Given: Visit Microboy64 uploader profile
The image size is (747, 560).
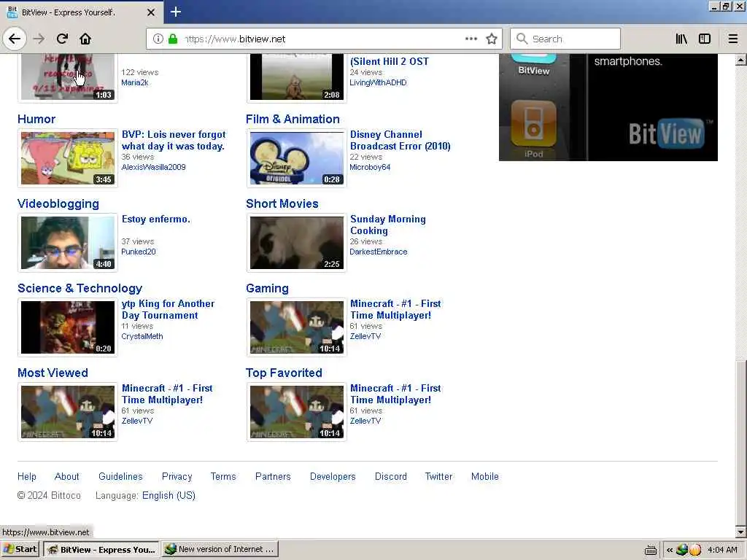Looking at the screenshot, I should point(370,167).
